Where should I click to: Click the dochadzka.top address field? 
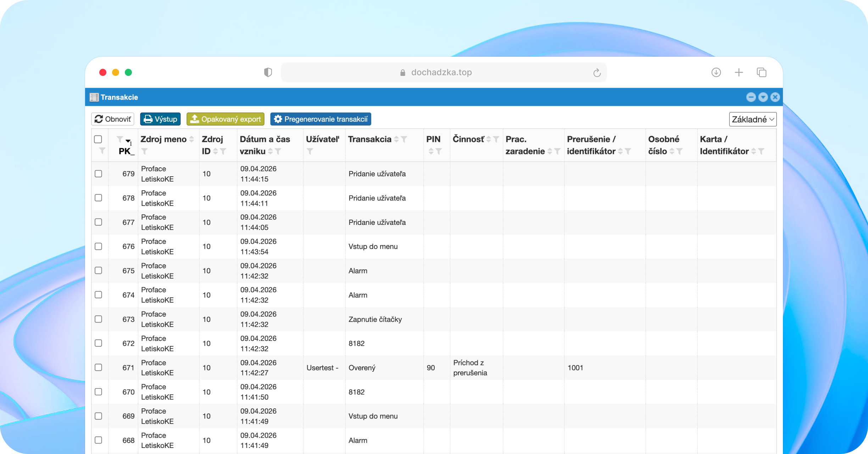click(x=444, y=72)
